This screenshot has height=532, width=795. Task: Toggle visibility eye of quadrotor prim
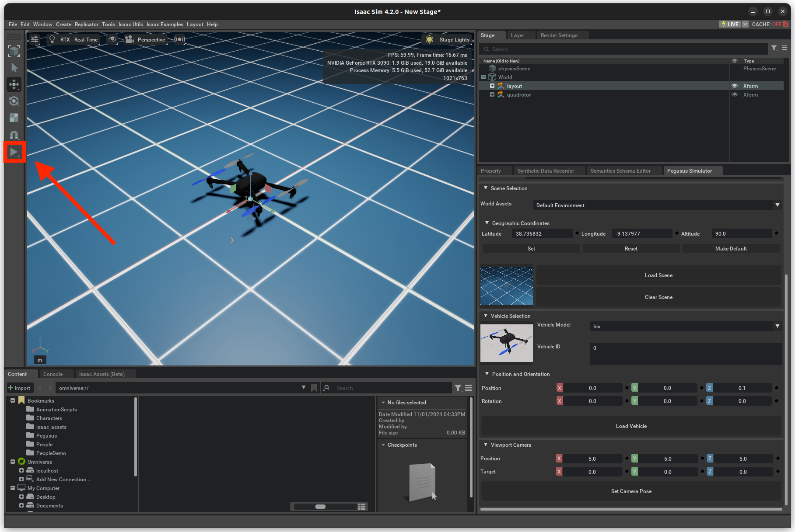tap(735, 94)
